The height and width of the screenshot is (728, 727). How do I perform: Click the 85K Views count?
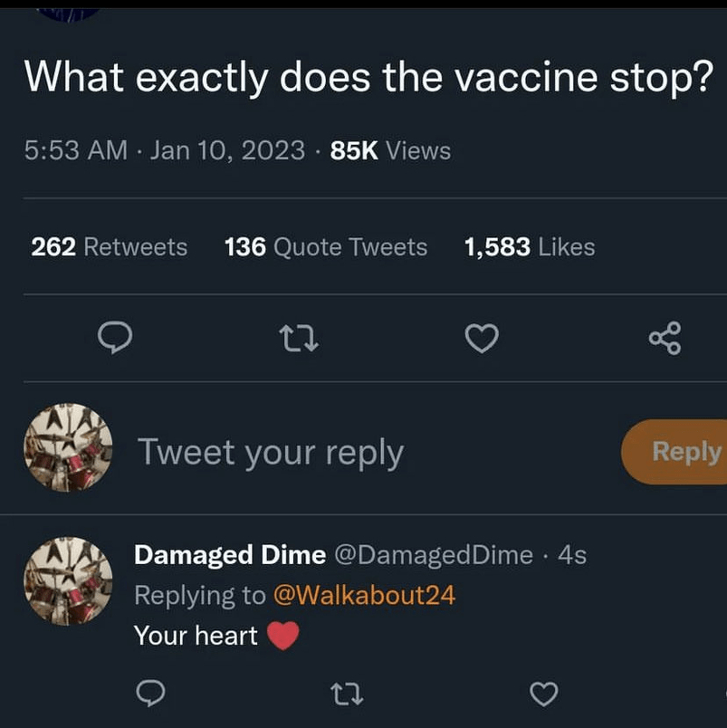tap(390, 150)
